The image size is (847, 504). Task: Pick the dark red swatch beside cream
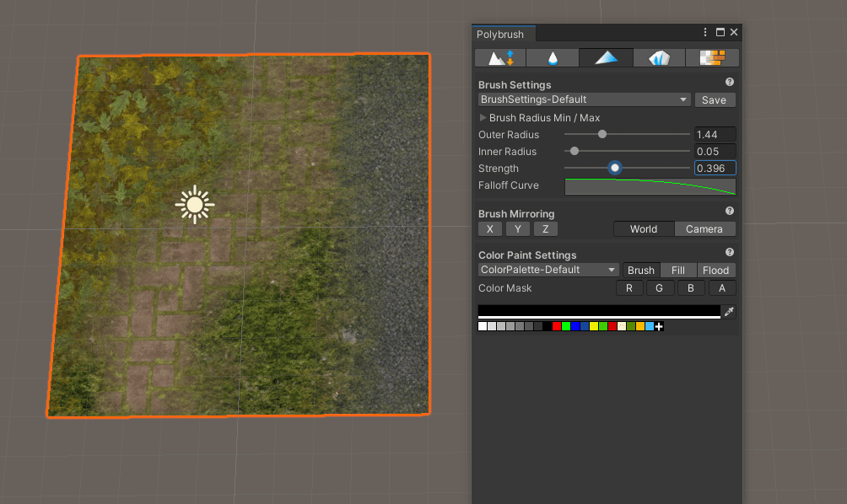coord(612,326)
